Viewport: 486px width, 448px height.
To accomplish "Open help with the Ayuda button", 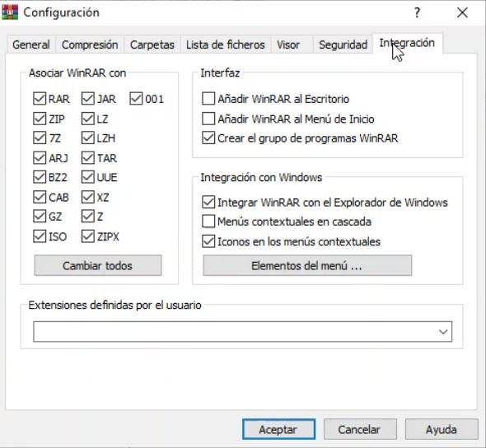I will 442,429.
